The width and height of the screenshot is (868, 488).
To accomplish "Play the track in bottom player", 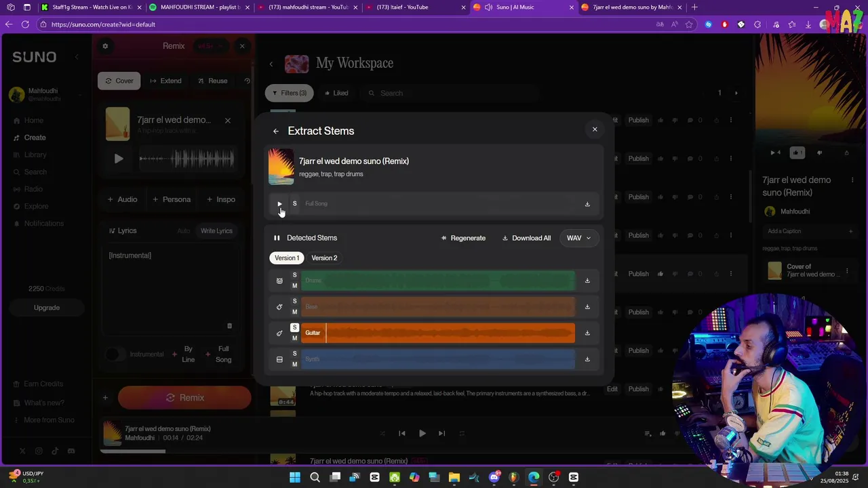I will pos(422,434).
